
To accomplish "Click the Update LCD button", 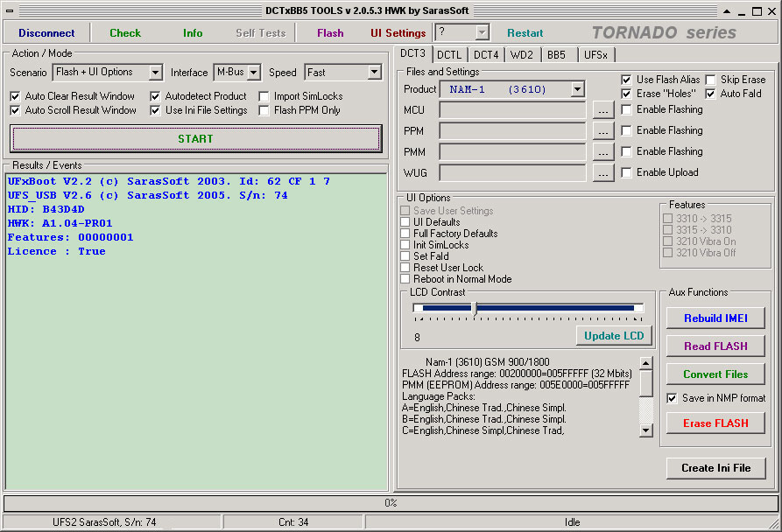I will click(x=614, y=336).
